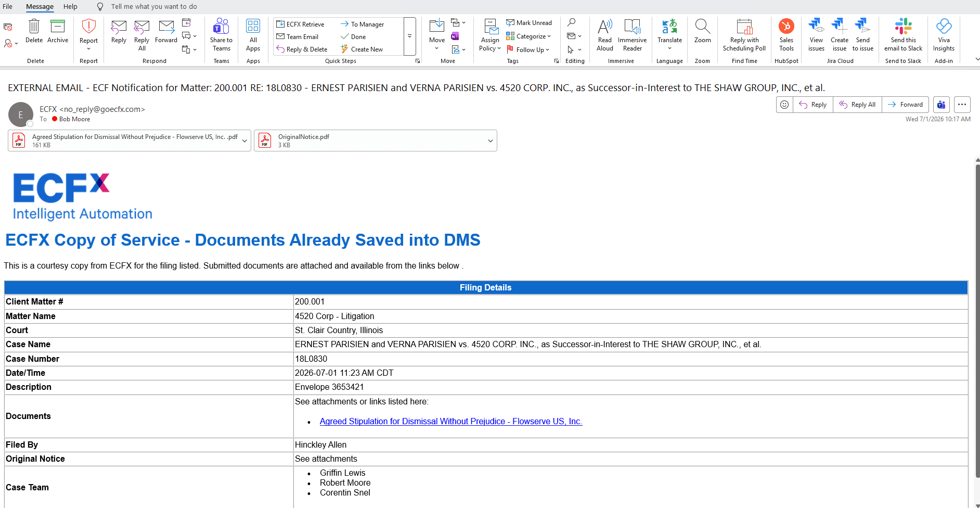Click the Tell me what you want to do box
Screen dimensions: 980x508
click(154, 7)
